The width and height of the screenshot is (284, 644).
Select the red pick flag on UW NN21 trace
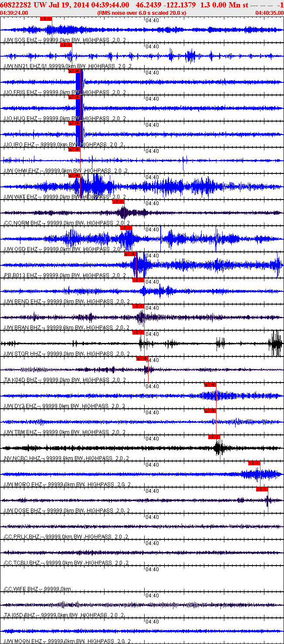pos(66,45)
